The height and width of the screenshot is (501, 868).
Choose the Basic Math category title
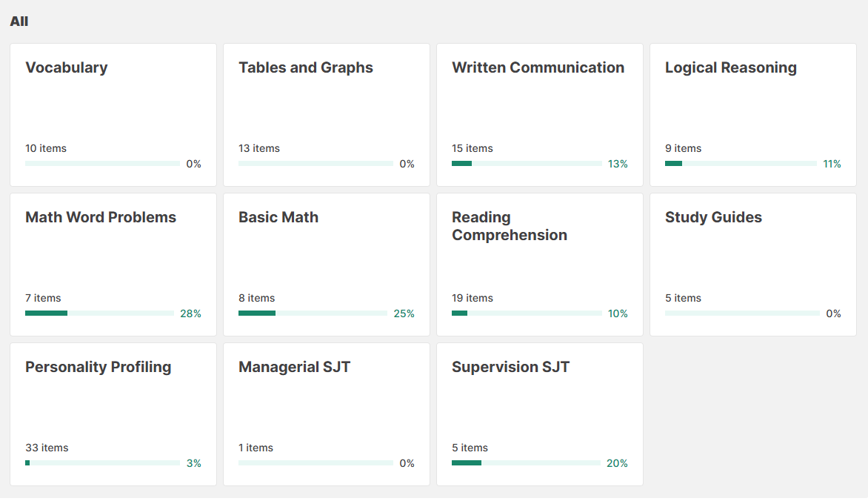(x=278, y=217)
